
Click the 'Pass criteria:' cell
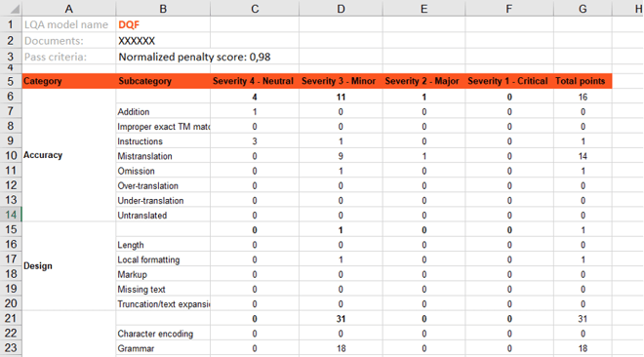tap(69, 57)
